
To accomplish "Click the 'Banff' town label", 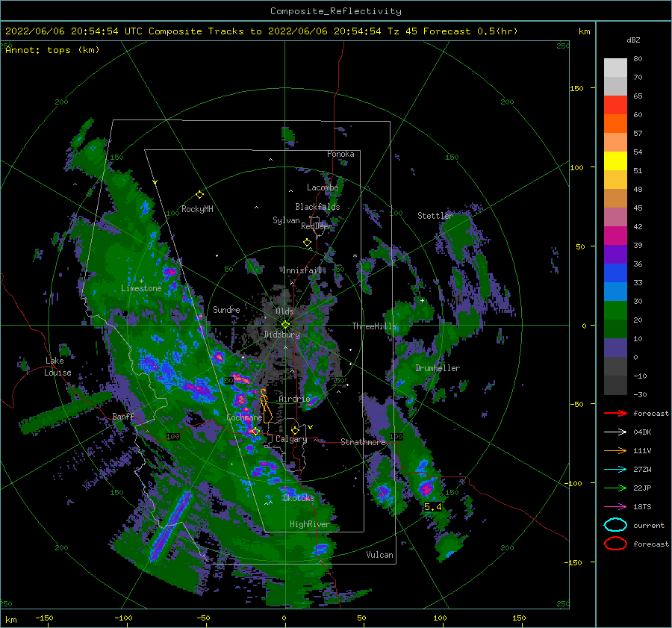I will pyautogui.click(x=123, y=416).
